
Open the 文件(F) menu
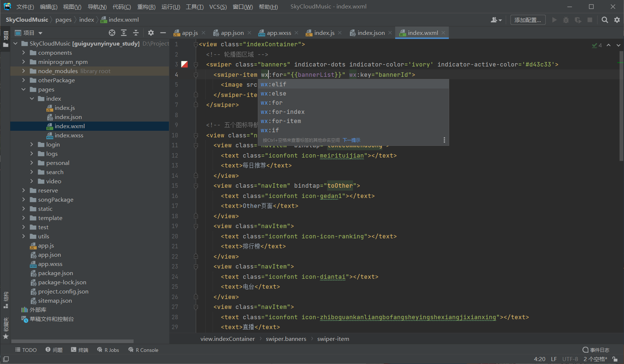point(25,7)
